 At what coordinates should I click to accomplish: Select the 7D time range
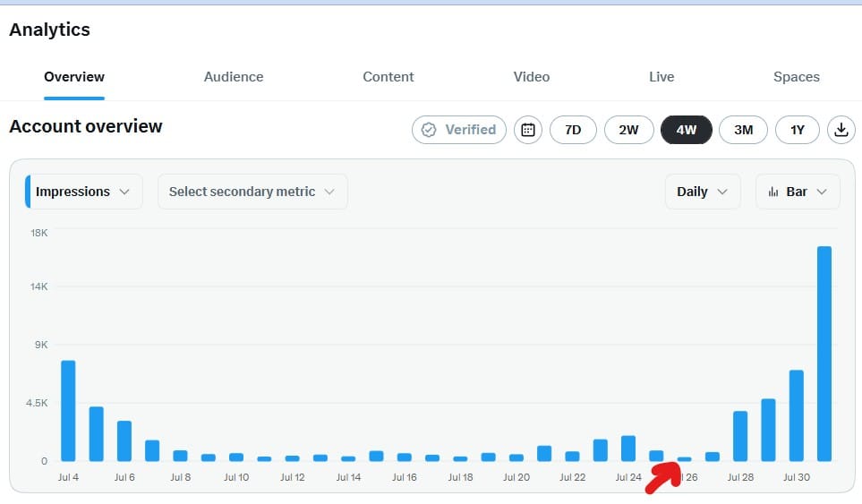coord(573,130)
